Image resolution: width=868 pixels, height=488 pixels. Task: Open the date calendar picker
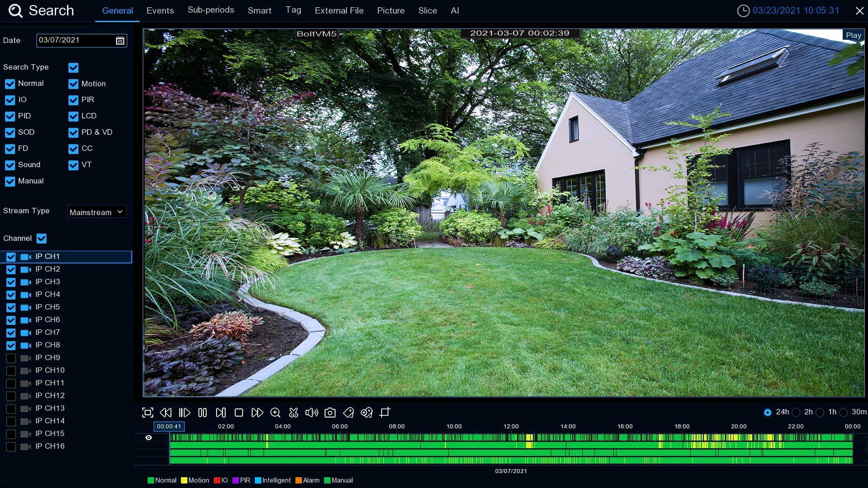120,41
